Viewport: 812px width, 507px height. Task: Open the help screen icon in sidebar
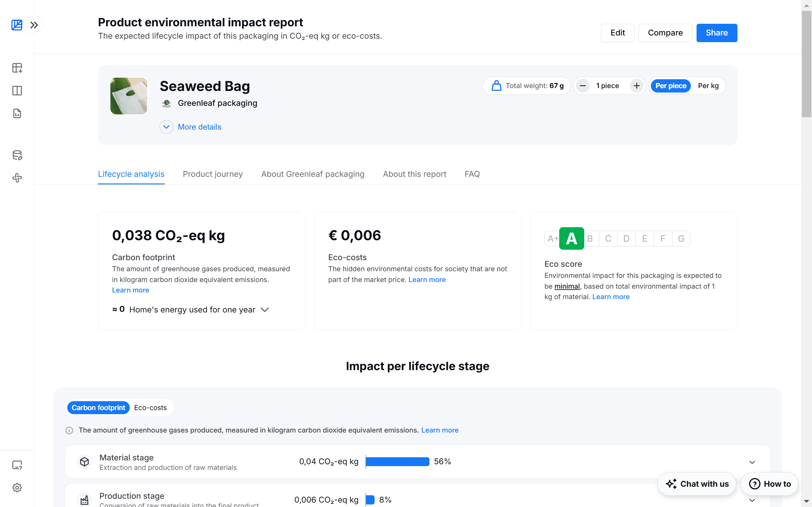[17, 465]
